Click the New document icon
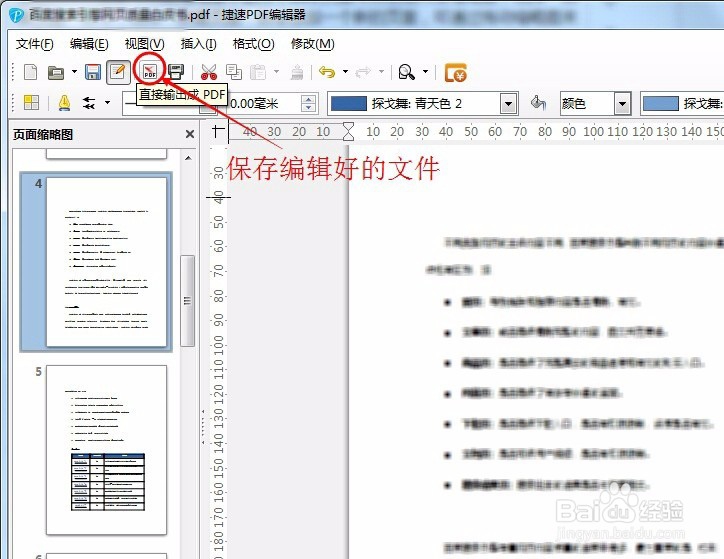Screen dimensions: 724x559 pos(30,72)
